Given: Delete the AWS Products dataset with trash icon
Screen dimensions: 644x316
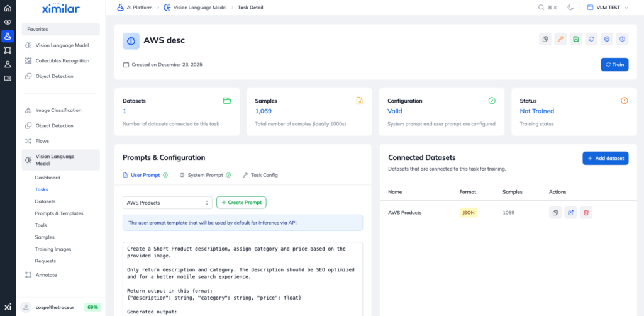Looking at the screenshot, I should tap(586, 212).
